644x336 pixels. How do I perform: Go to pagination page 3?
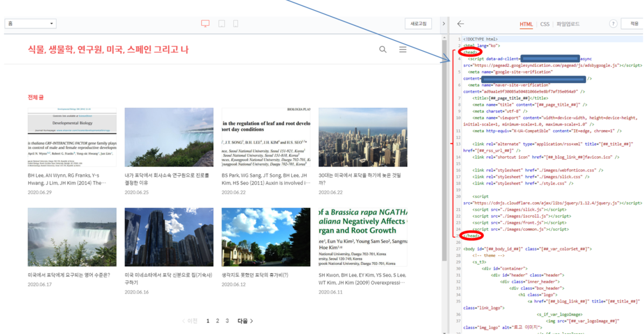pos(227,321)
